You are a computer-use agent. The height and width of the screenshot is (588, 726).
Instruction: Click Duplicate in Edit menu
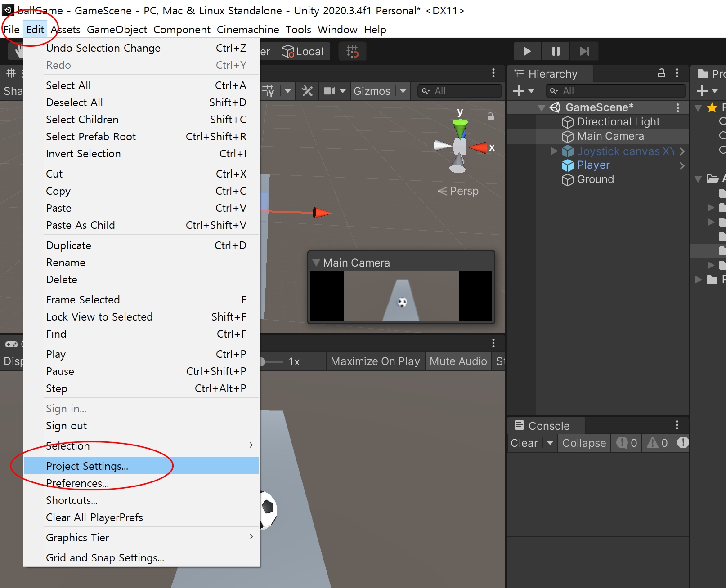(x=141, y=245)
